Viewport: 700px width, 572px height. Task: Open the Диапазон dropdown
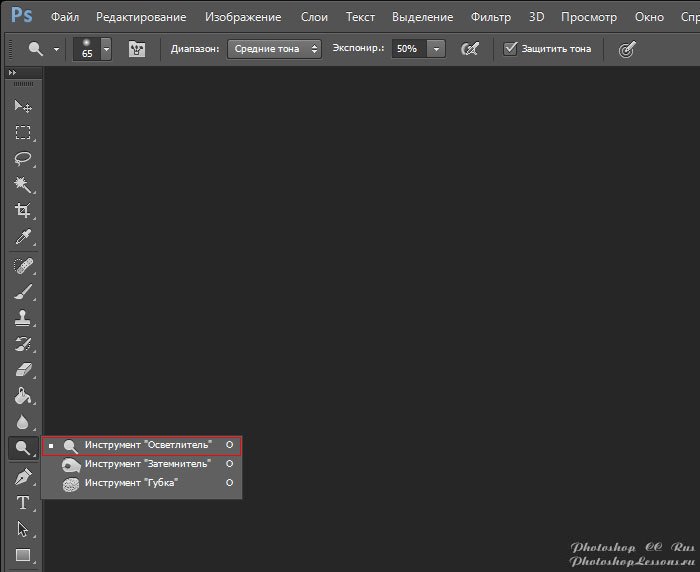[x=274, y=48]
